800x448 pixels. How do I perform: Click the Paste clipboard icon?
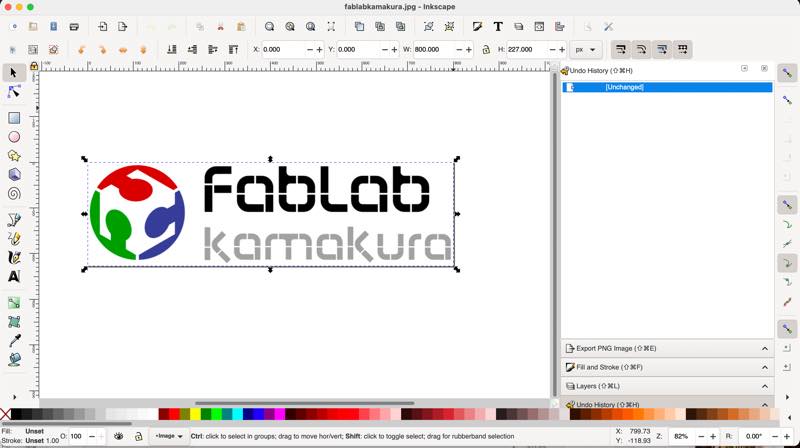pyautogui.click(x=241, y=27)
